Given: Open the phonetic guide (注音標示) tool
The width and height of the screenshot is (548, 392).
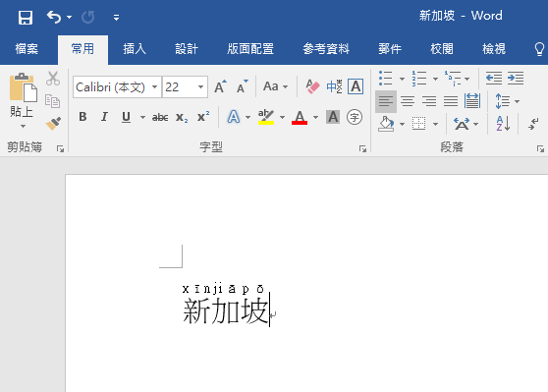Looking at the screenshot, I should click(334, 86).
